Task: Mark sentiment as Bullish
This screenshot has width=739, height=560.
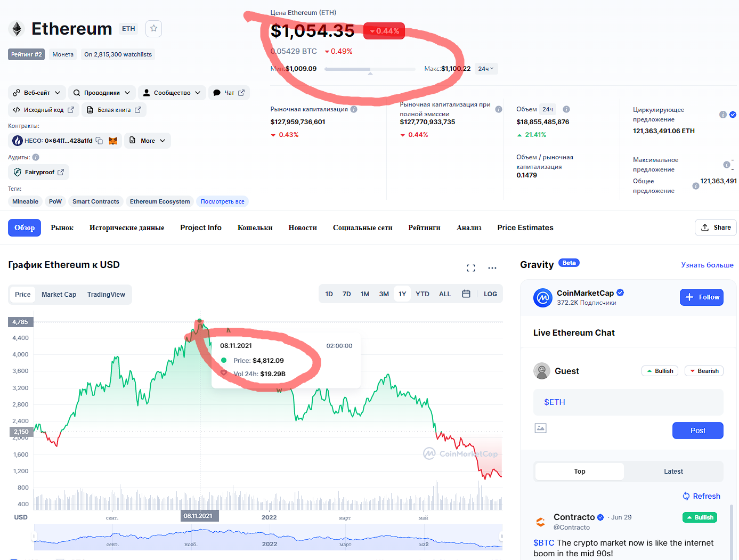Action: (660, 371)
